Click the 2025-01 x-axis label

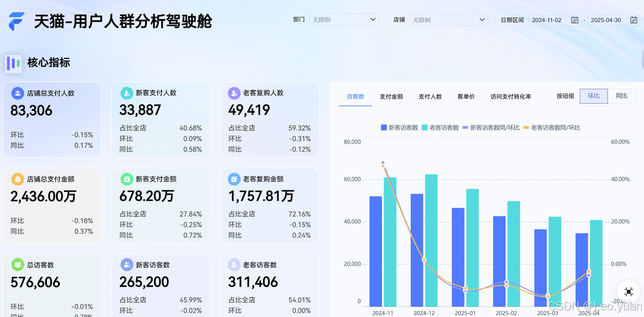point(465,313)
